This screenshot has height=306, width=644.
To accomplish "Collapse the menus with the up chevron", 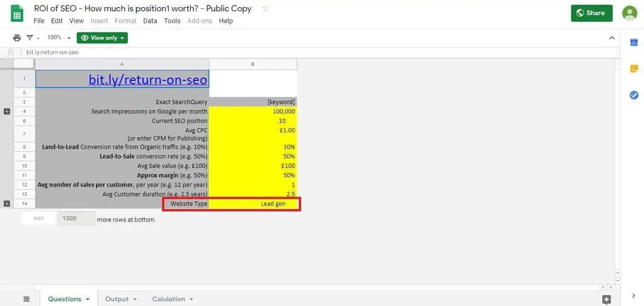I will coord(612,38).
